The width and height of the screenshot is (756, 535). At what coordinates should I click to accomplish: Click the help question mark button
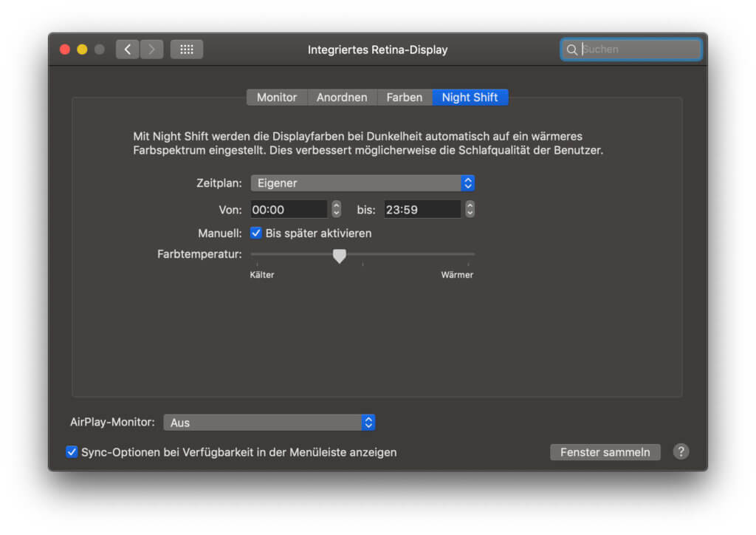[681, 451]
